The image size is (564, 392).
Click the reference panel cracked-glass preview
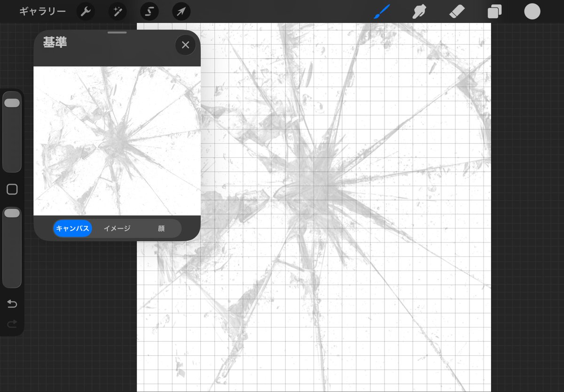click(x=117, y=141)
